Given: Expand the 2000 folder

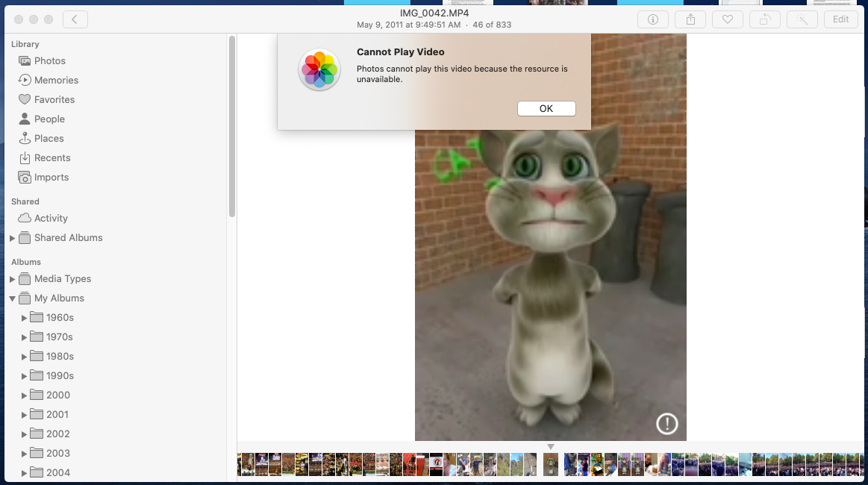Looking at the screenshot, I should coord(24,395).
